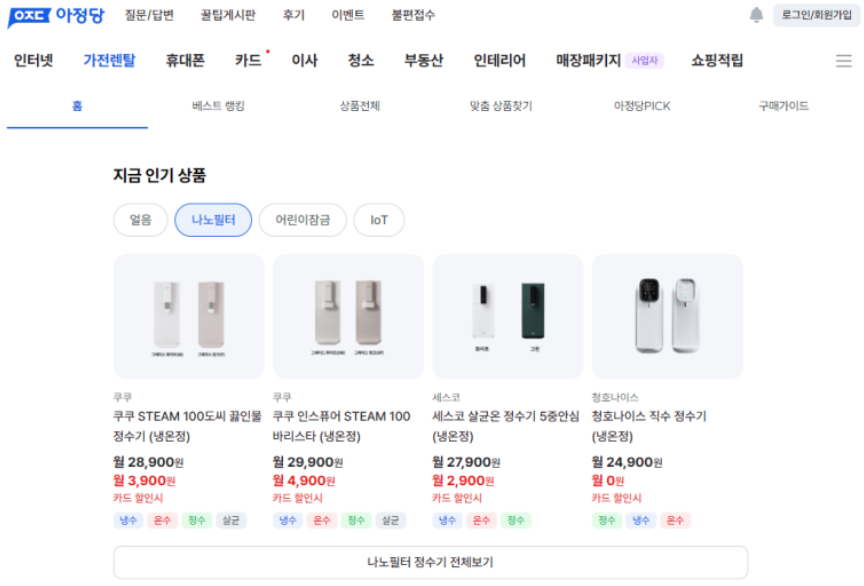Open the 가전렌탈 menu item
The width and height of the screenshot is (864, 586).
109,60
